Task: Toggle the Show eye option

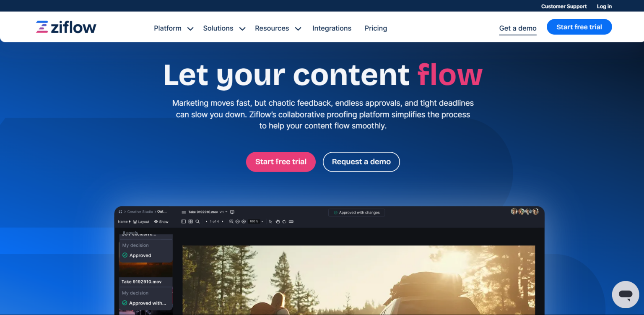Action: tap(161, 221)
